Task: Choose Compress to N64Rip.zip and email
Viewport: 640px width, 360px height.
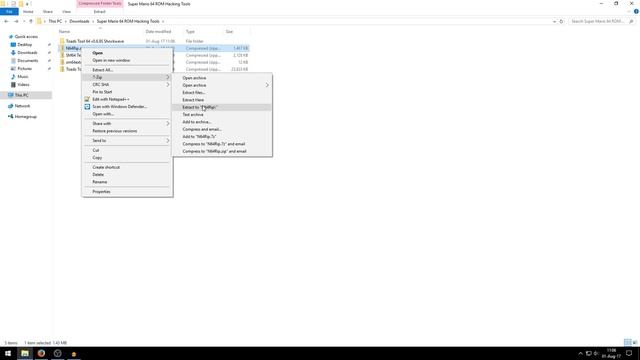Action: tap(222, 151)
